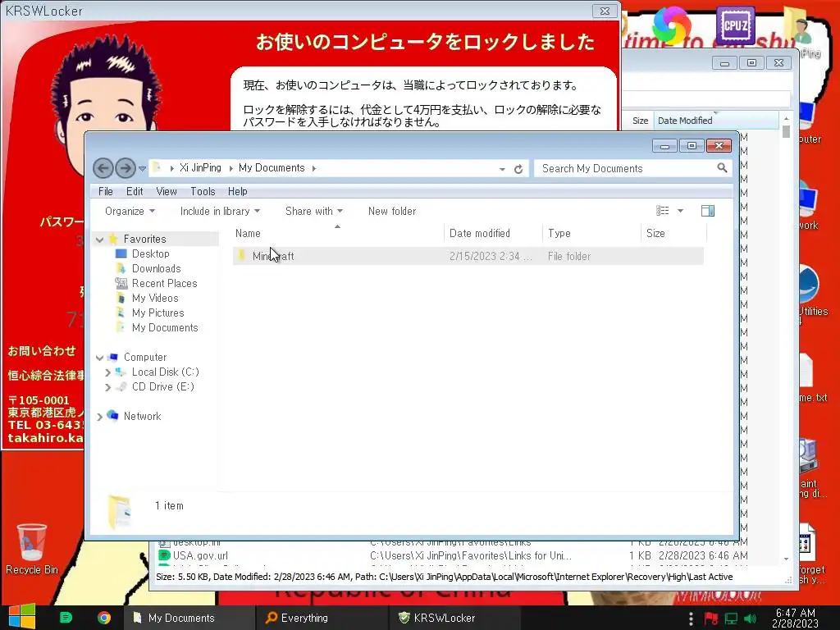Expand the Network tree node
Screen dimensions: 840x630
click(x=99, y=417)
